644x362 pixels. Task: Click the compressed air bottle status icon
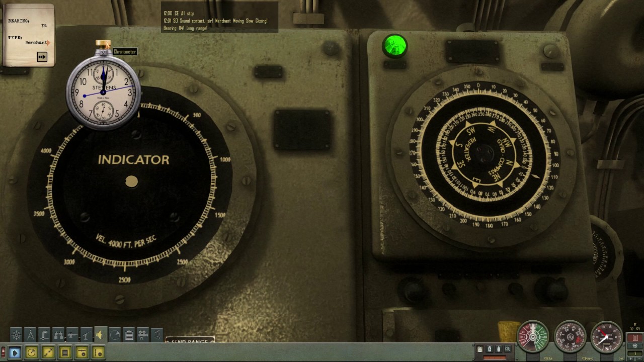pos(499,349)
